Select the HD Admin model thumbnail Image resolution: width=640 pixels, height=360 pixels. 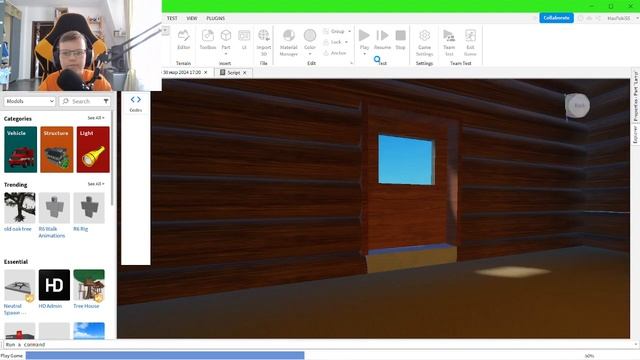(x=54, y=285)
